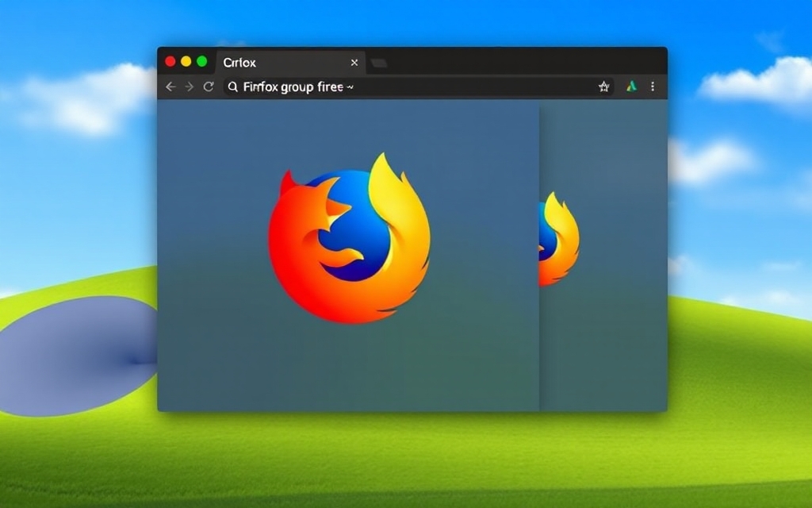Image resolution: width=812 pixels, height=508 pixels.
Task: Open a new tab next to Cirfox
Action: [379, 63]
